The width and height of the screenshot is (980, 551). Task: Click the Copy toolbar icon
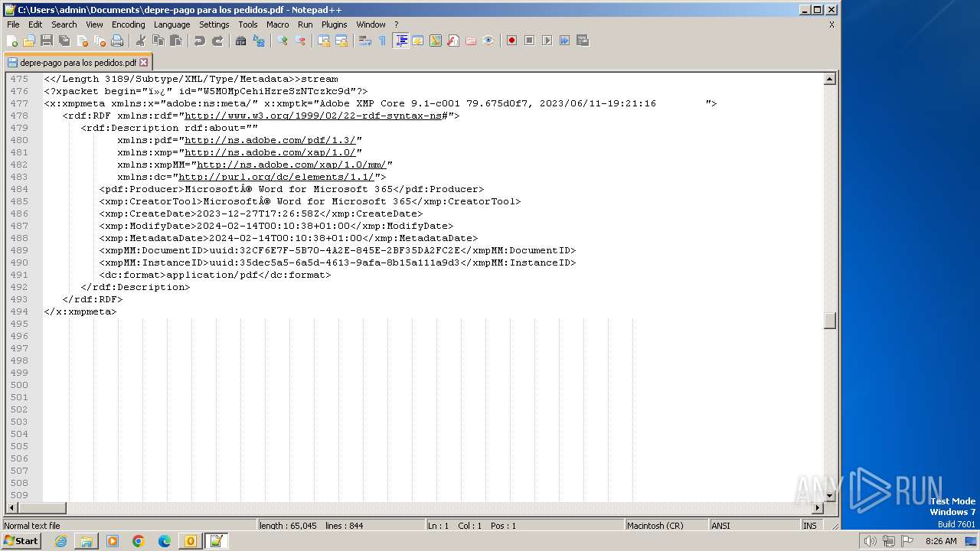(158, 41)
